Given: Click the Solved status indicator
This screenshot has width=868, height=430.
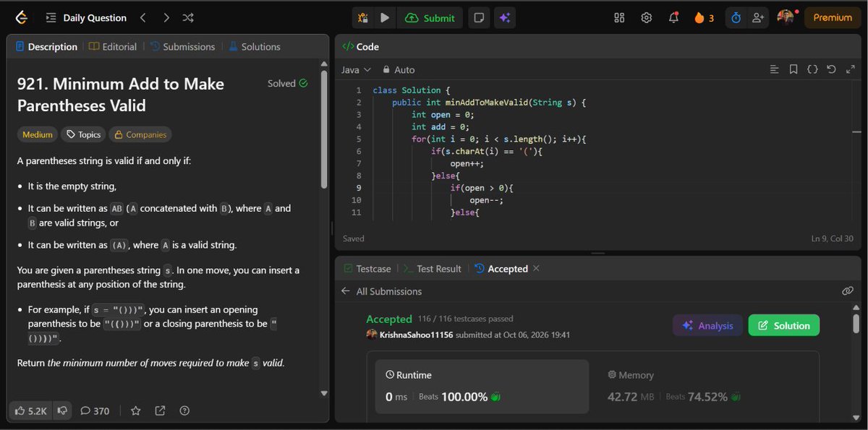Looking at the screenshot, I should coord(287,83).
